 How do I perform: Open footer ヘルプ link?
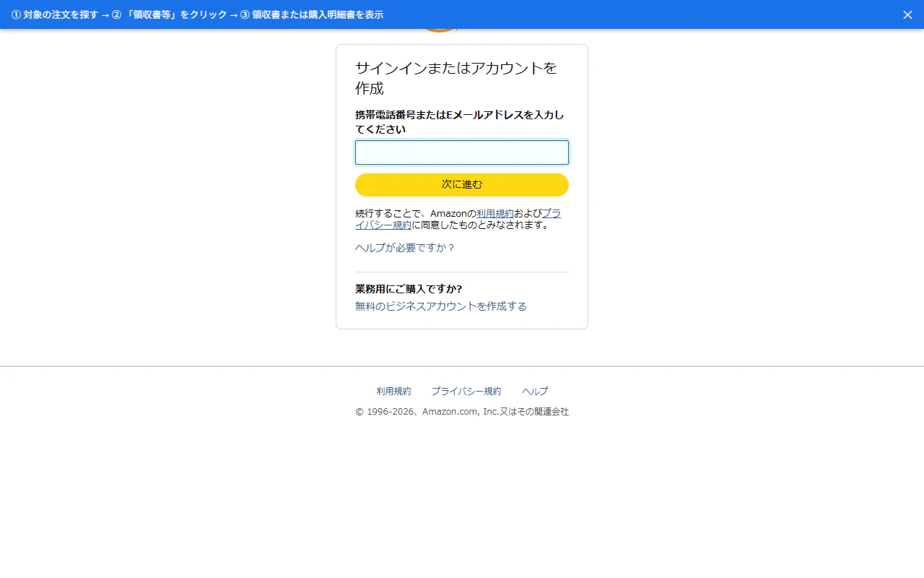point(535,392)
